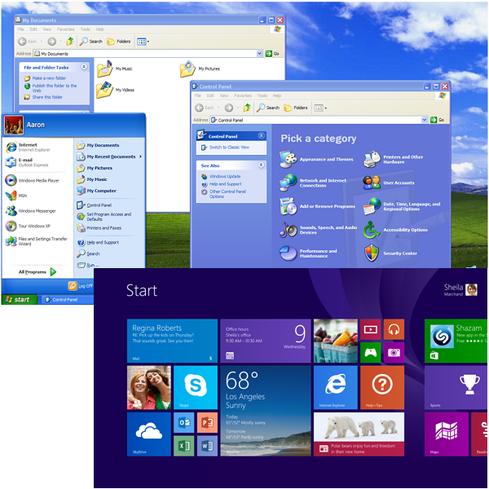Launch the Outlook tile
489x489 pixels.
tap(184, 423)
